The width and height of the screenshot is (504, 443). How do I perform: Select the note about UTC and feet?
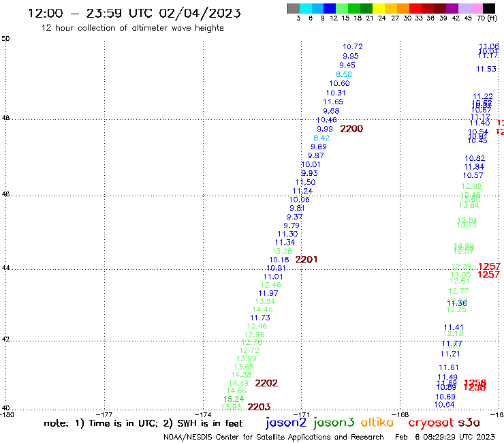coord(143,423)
